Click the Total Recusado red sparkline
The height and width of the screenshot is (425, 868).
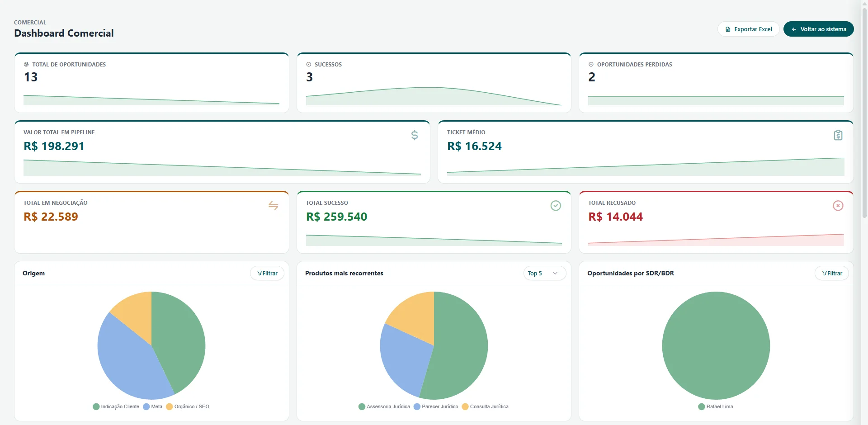pyautogui.click(x=716, y=240)
